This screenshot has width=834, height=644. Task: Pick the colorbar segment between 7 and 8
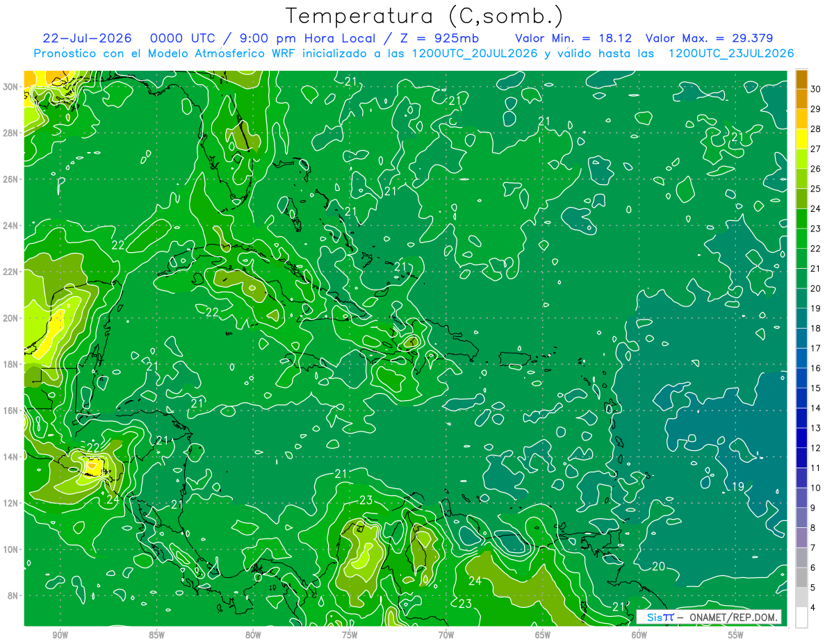coord(801,538)
